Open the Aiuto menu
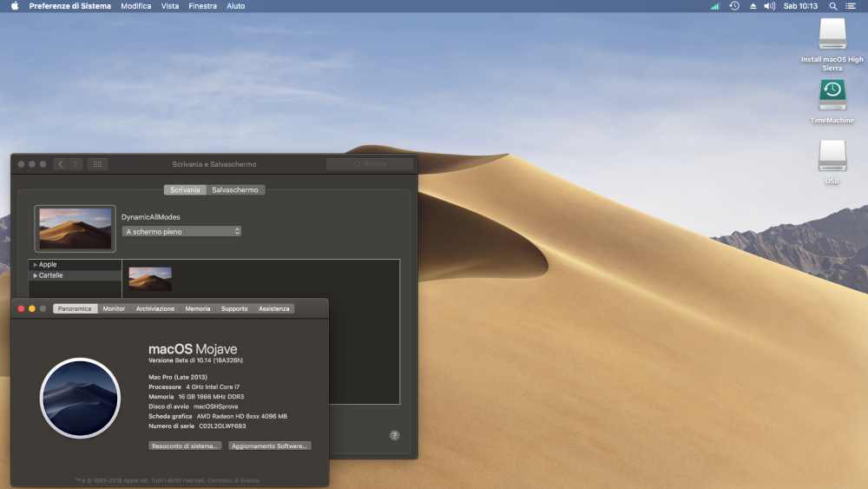 236,6
